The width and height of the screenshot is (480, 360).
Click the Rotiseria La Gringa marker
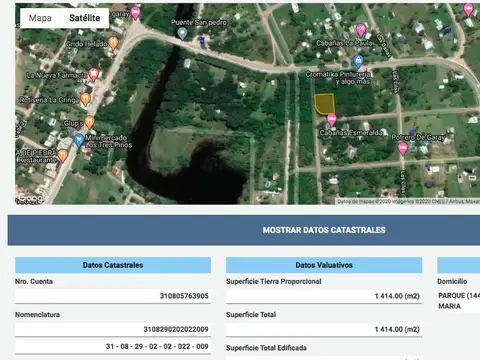coord(86,99)
